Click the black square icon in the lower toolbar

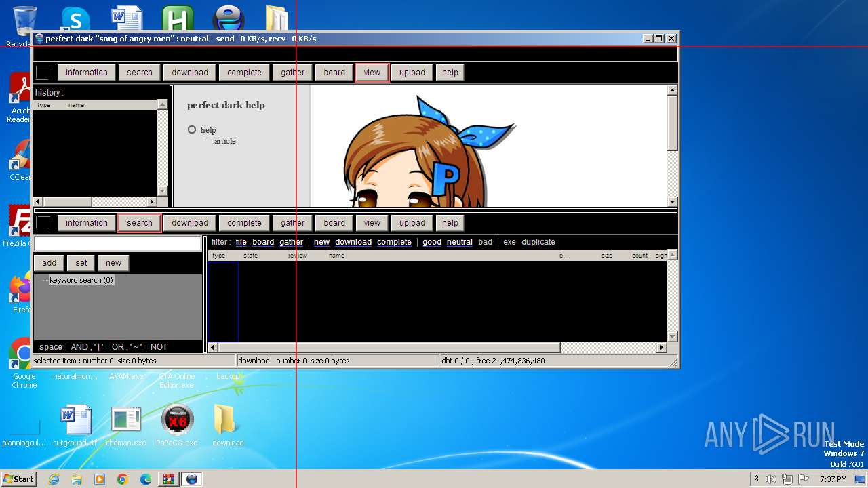coord(43,223)
